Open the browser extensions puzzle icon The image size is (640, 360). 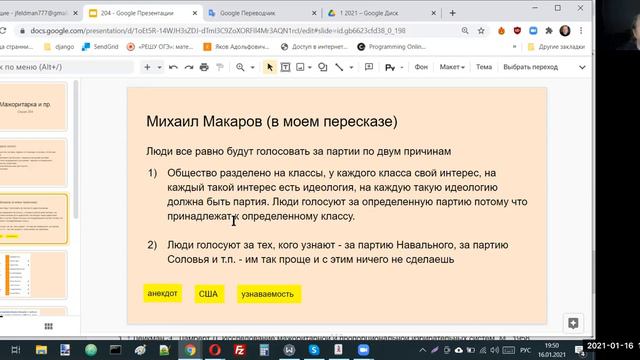click(x=549, y=31)
